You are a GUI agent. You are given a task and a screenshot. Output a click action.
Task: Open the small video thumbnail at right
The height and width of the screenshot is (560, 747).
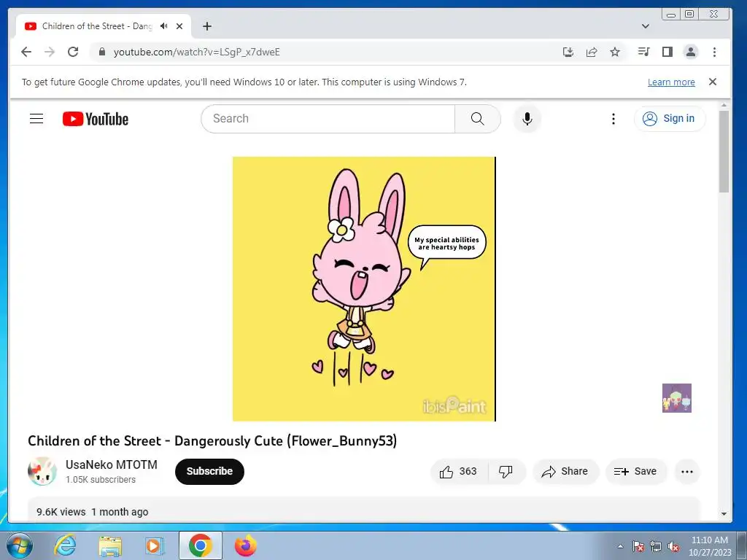click(676, 398)
